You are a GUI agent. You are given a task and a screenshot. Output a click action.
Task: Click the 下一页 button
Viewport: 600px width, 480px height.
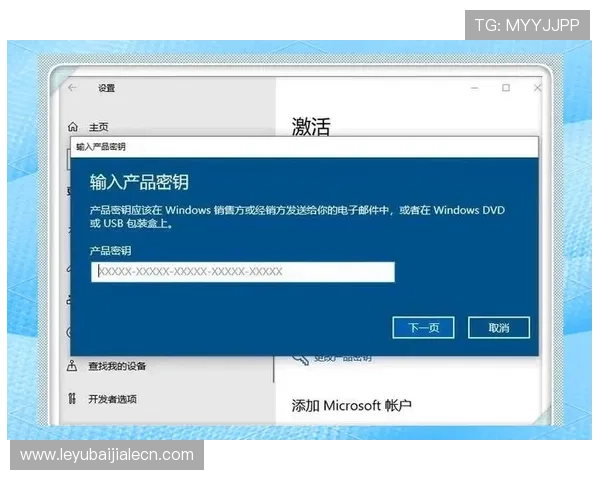pos(423,328)
